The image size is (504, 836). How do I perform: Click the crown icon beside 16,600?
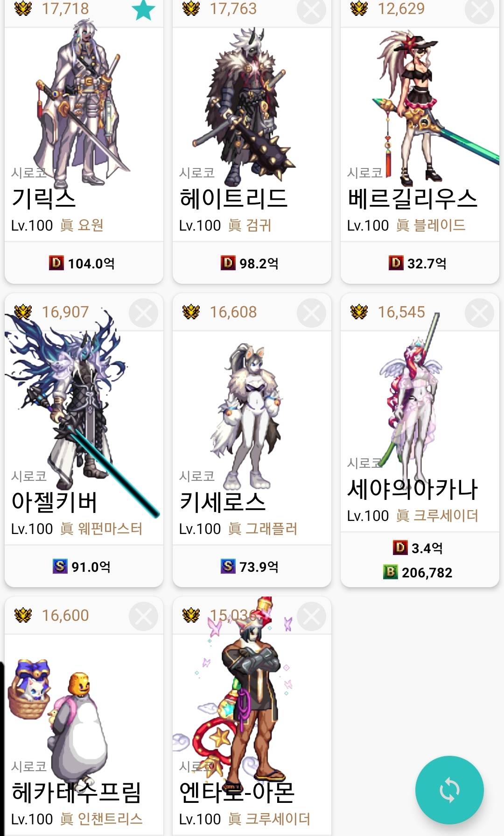tap(23, 615)
